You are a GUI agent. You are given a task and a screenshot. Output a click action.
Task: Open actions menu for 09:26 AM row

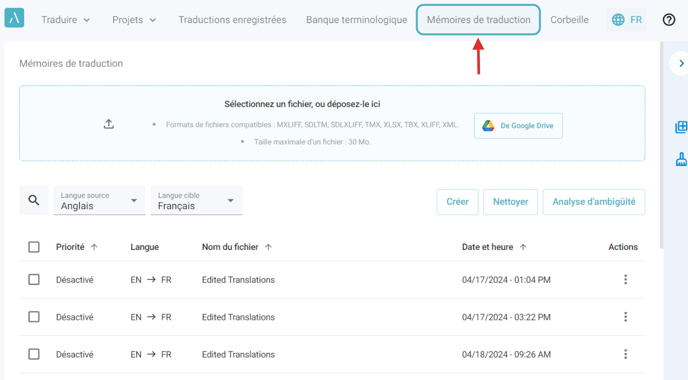coord(625,354)
